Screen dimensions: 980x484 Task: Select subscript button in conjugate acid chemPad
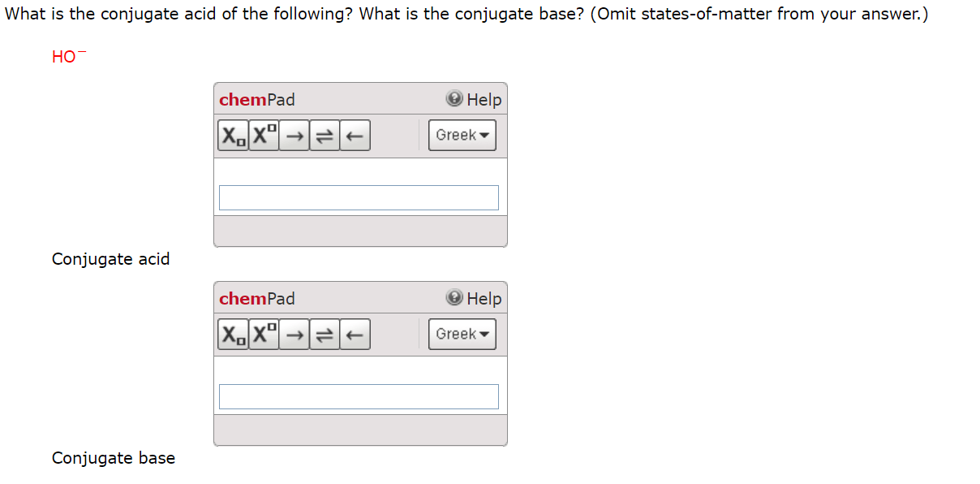[234, 135]
